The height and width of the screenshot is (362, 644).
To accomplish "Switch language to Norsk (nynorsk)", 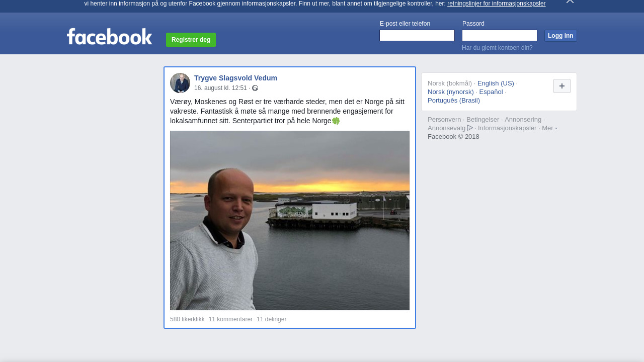I will click(451, 92).
